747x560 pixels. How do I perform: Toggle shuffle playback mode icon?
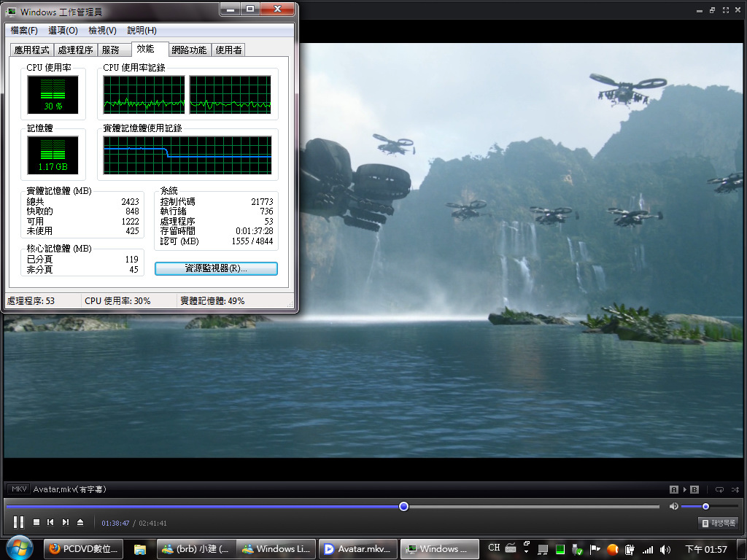735,489
